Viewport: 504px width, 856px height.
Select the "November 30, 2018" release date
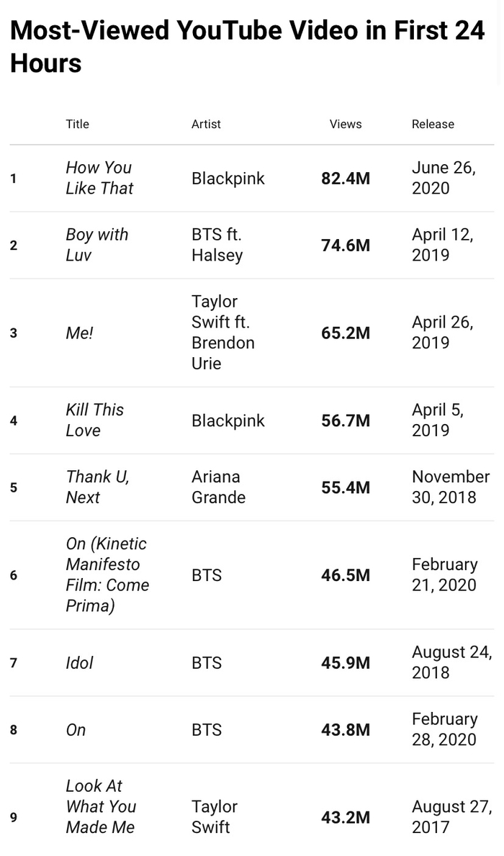coord(450,487)
